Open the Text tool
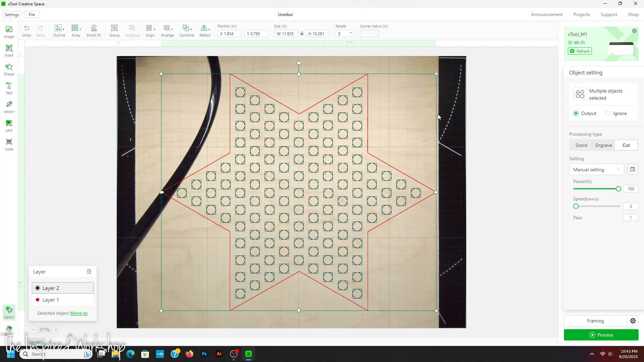Image resolution: width=644 pixels, height=362 pixels. coord(9,88)
